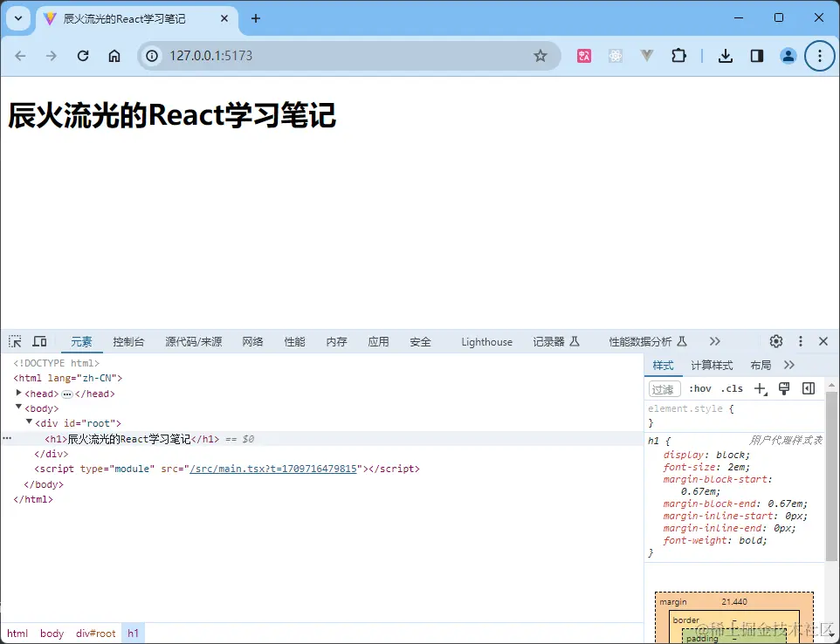Image resolution: width=840 pixels, height=644 pixels.
Task: Select the 计算样式 sidebar tab
Action: click(x=712, y=365)
